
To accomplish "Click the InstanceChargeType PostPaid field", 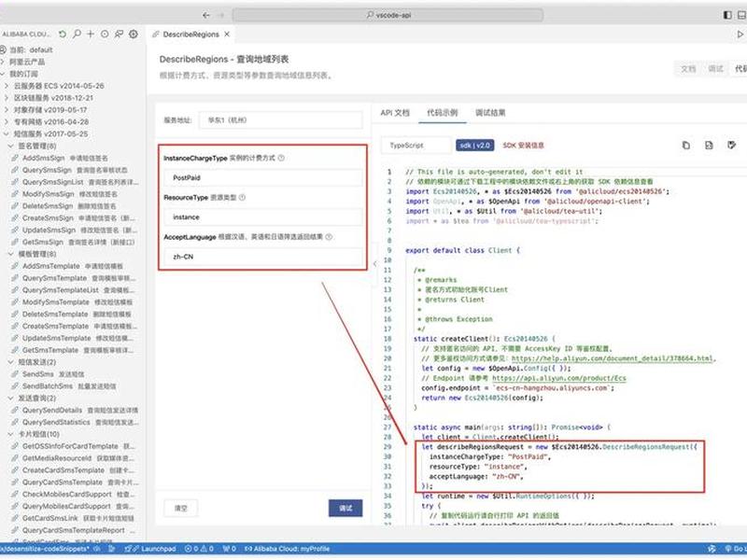I will click(262, 177).
